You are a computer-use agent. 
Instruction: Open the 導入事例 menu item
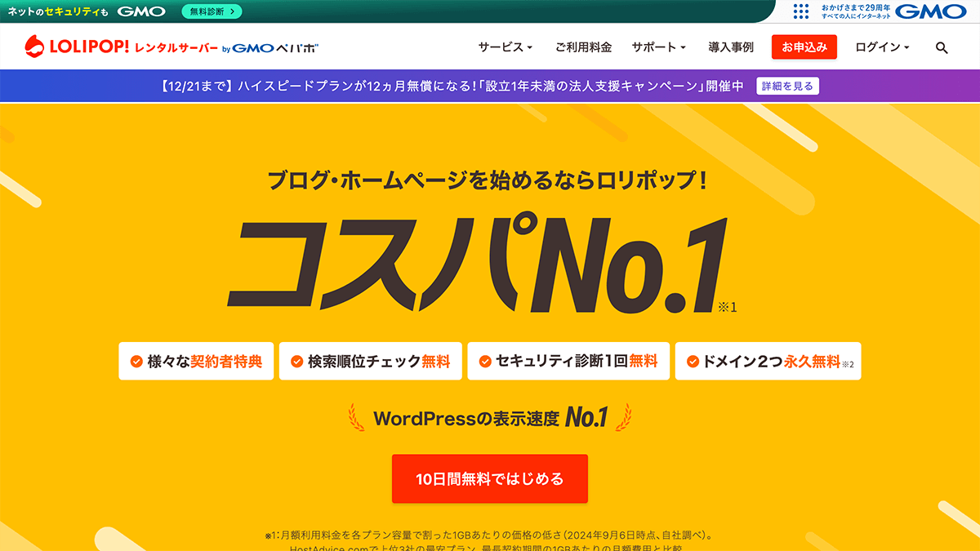[x=731, y=47]
